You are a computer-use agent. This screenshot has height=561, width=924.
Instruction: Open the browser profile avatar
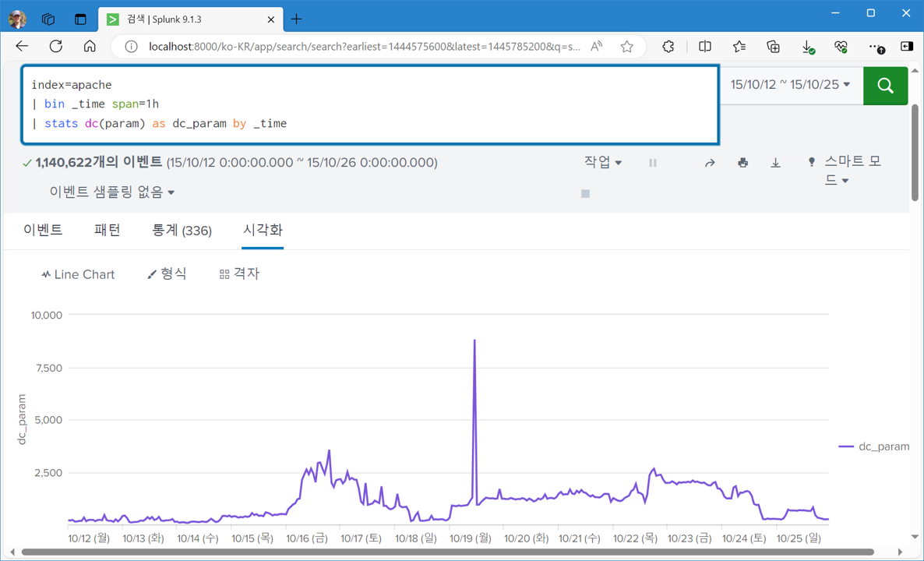click(x=17, y=19)
